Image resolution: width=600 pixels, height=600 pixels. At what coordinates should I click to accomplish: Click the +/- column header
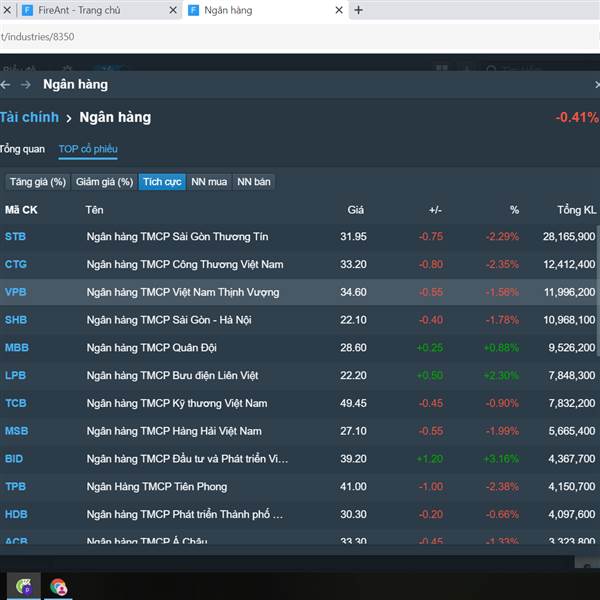click(435, 210)
